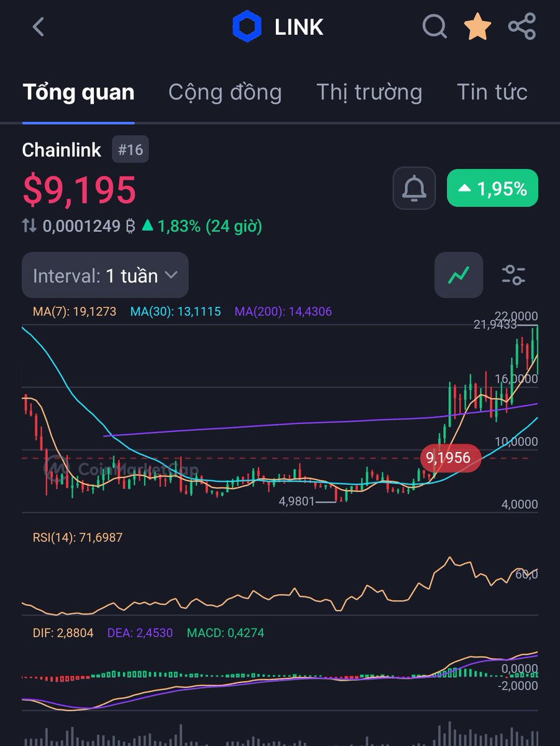Expand the Interval 1 tuần dropdown
Image resolution: width=560 pixels, height=746 pixels.
point(105,275)
